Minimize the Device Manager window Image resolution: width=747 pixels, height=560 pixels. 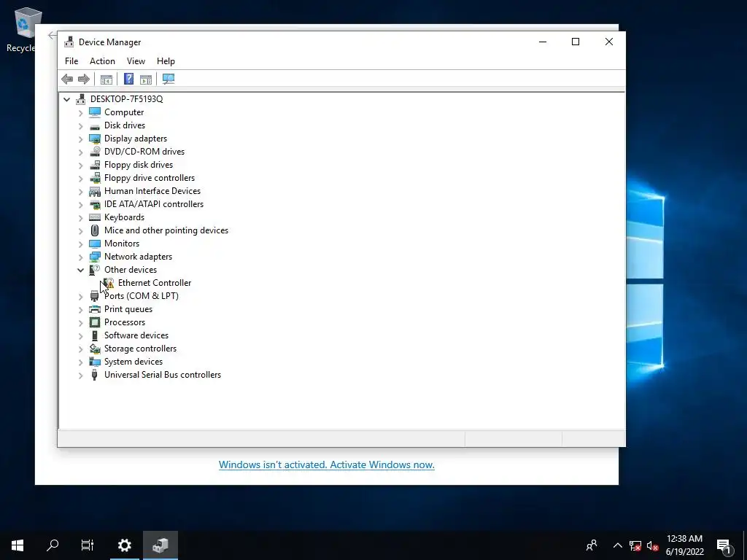[x=543, y=42]
